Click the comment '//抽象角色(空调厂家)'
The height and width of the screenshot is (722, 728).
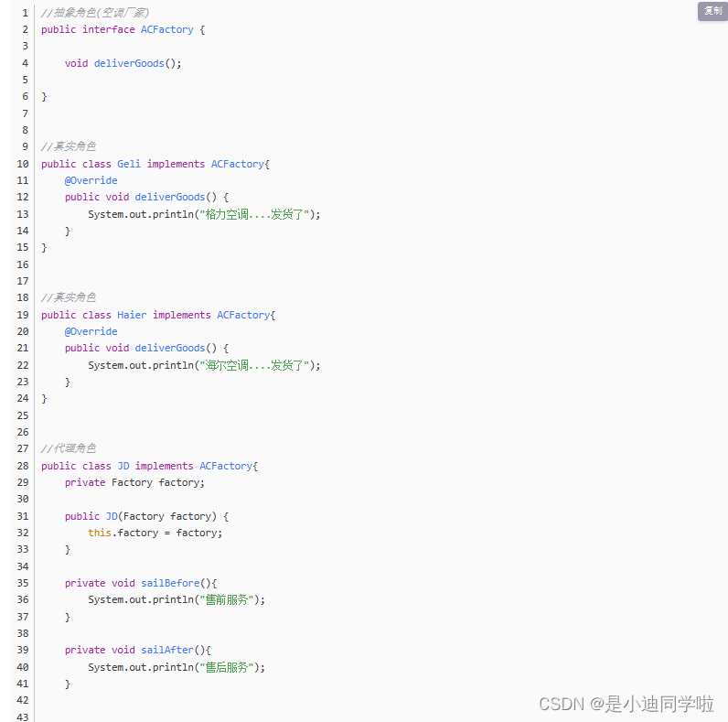pyautogui.click(x=95, y=13)
